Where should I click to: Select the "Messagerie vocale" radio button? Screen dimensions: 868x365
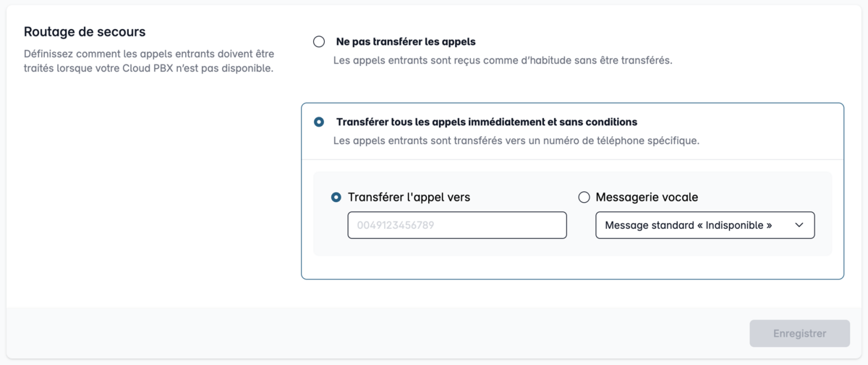(x=584, y=197)
